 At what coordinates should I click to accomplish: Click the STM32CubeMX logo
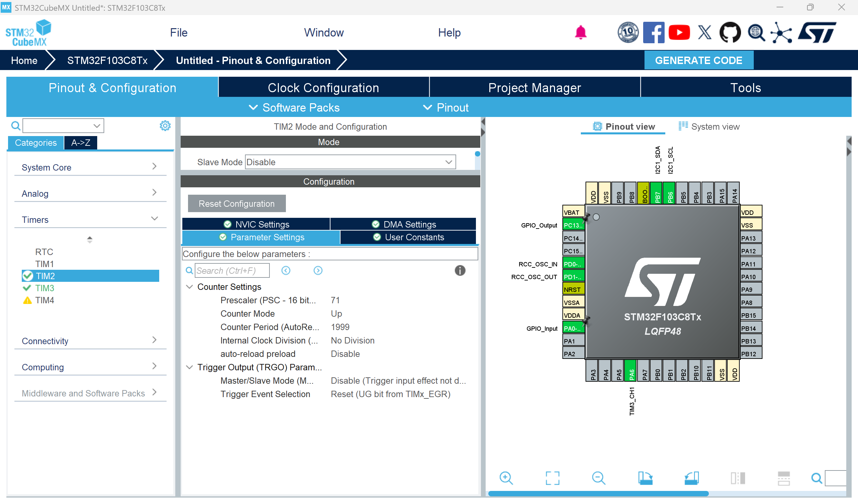pyautogui.click(x=28, y=33)
